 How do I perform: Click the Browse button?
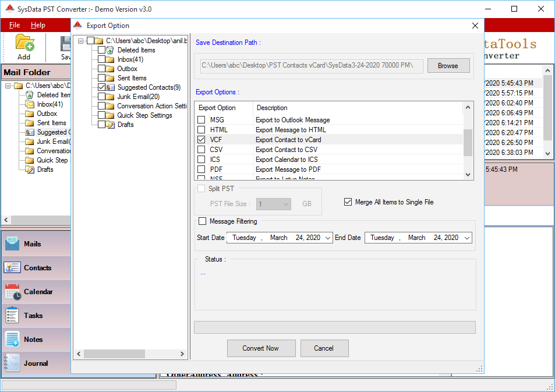[448, 65]
